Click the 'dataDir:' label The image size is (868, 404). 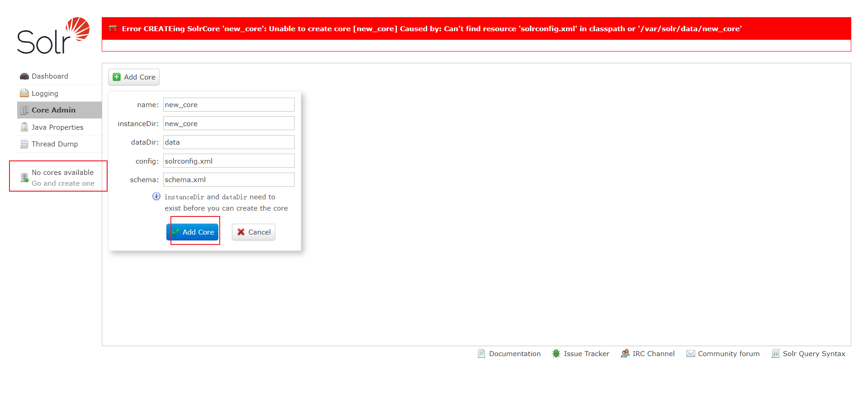(145, 142)
